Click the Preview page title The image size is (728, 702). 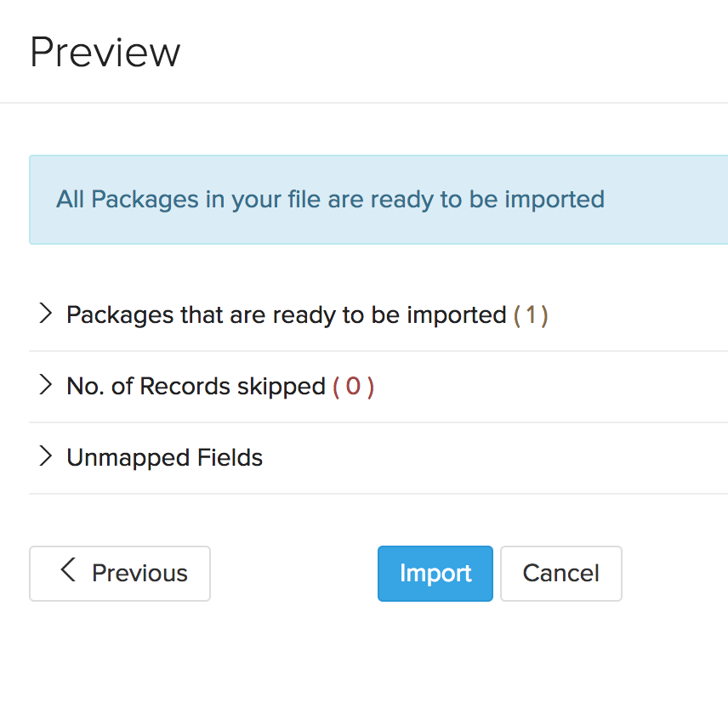[x=105, y=51]
